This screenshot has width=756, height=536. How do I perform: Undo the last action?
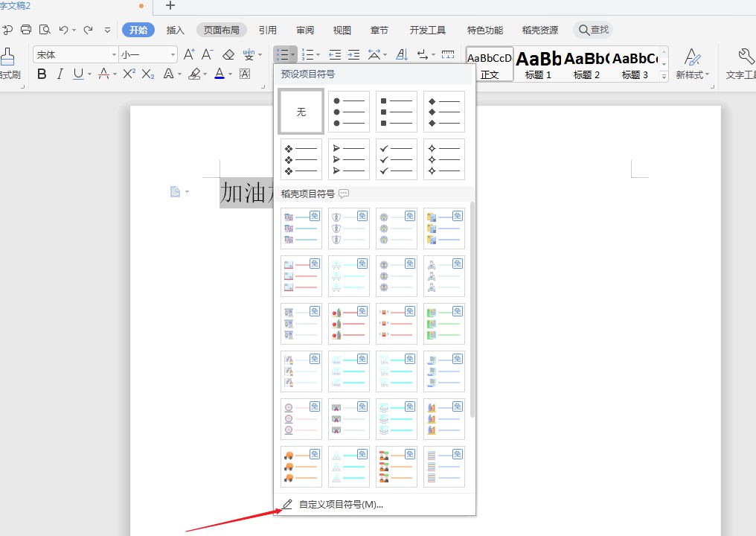pos(63,30)
